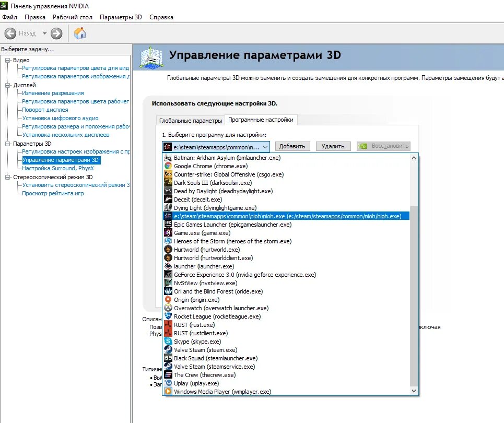This screenshot has width=504, height=423.
Task: Open Настройка Surround, PhysX link
Action: [58, 168]
